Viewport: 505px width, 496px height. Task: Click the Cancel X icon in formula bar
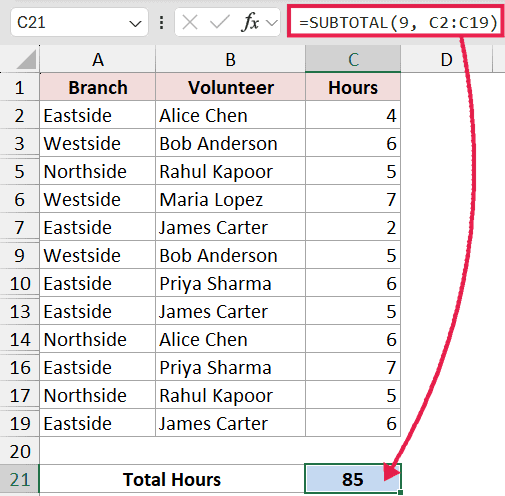click(190, 23)
